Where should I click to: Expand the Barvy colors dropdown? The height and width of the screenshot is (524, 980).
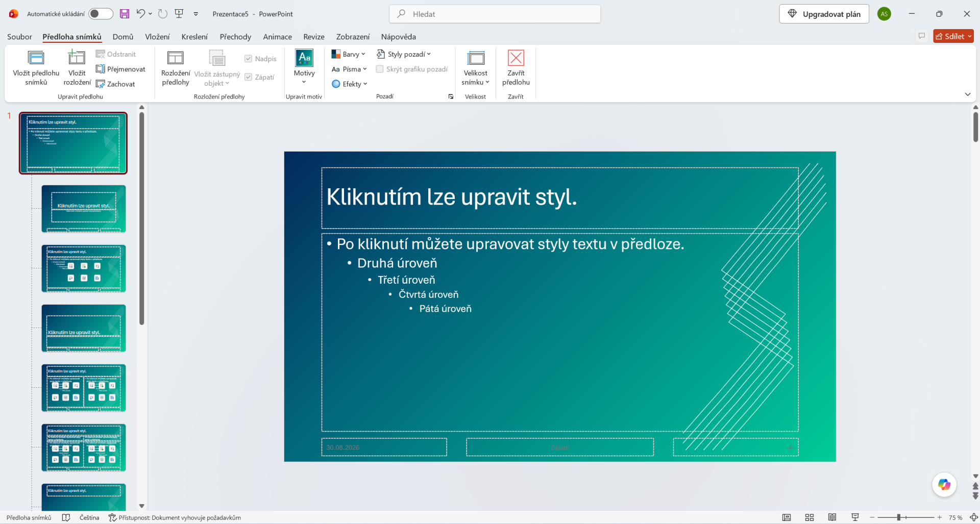coord(349,54)
